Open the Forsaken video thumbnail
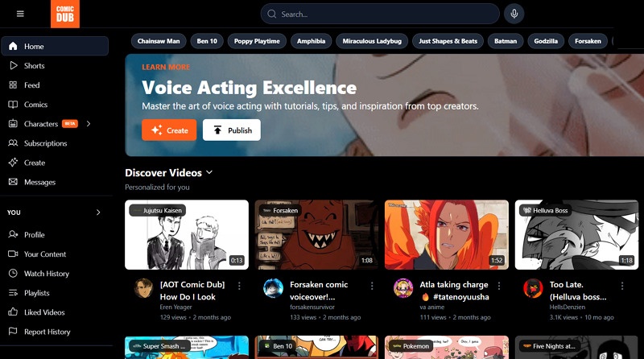Screen dimensions: 644x359 coord(316,234)
